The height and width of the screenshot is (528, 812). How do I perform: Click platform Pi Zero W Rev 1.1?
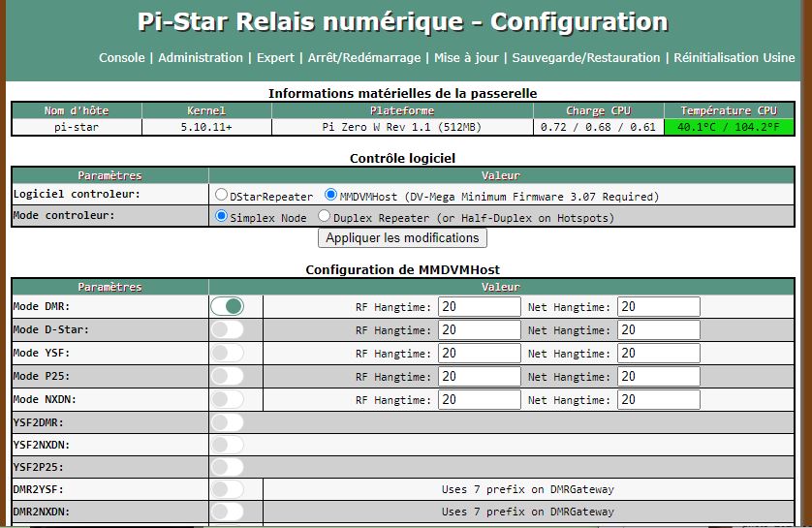(x=402, y=127)
